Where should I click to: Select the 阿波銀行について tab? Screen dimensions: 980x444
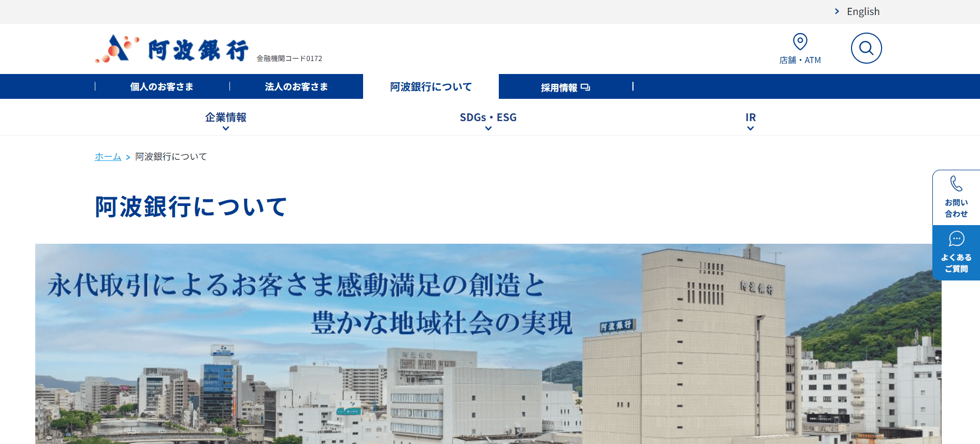tap(431, 86)
